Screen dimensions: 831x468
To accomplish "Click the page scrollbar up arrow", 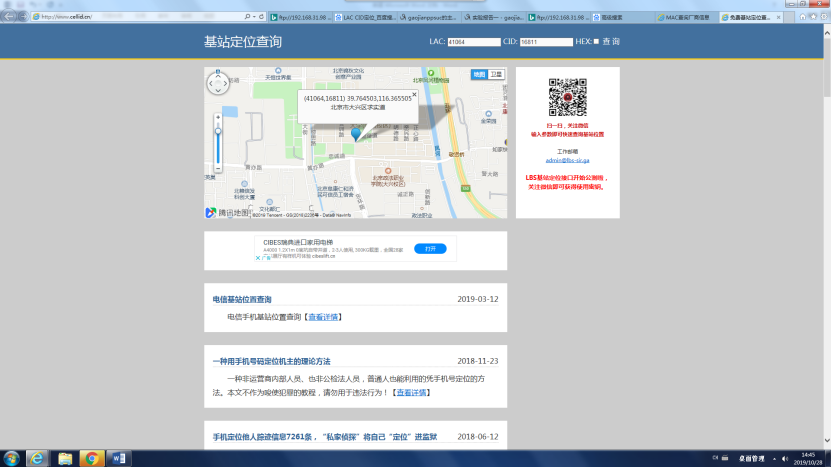I will click(827, 32).
